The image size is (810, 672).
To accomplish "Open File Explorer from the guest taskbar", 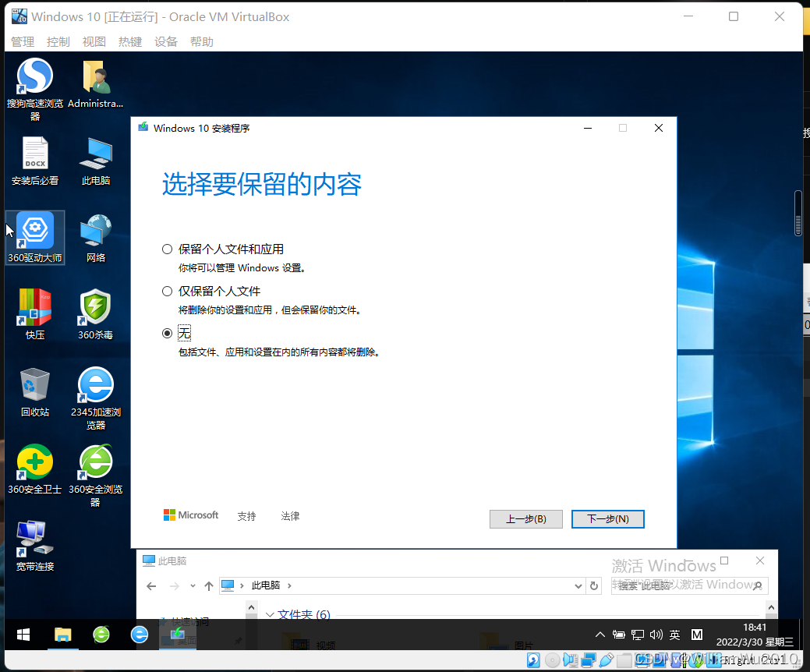I will (63, 635).
